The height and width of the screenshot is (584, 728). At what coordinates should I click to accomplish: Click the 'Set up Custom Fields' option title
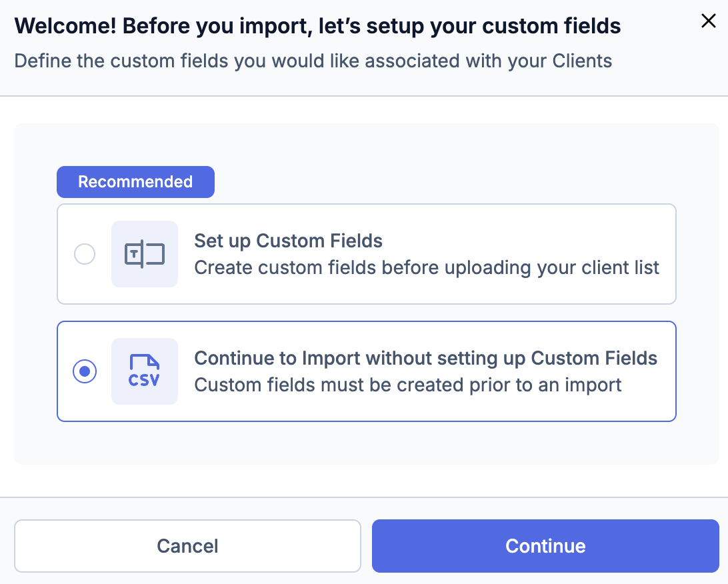click(x=288, y=241)
